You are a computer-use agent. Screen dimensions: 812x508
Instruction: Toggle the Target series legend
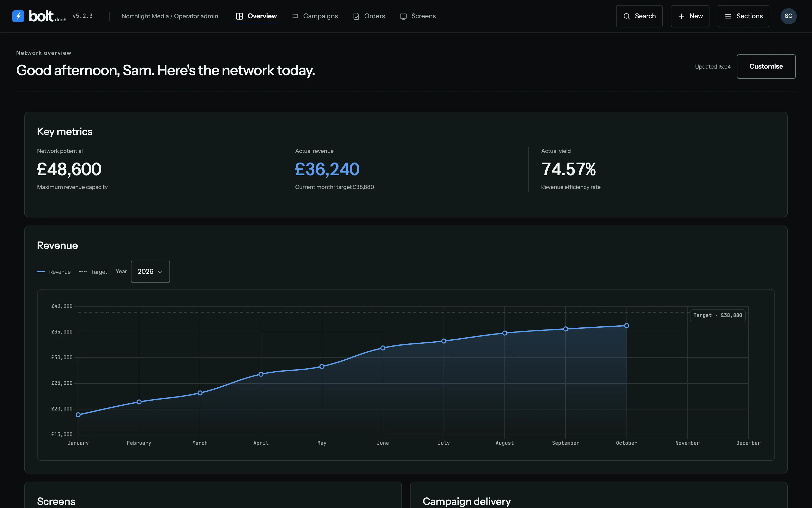(93, 272)
